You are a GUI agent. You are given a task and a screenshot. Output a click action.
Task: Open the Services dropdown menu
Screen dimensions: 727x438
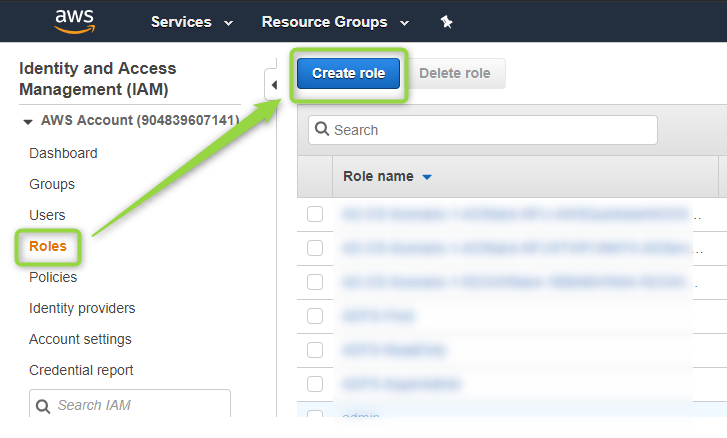pos(191,22)
